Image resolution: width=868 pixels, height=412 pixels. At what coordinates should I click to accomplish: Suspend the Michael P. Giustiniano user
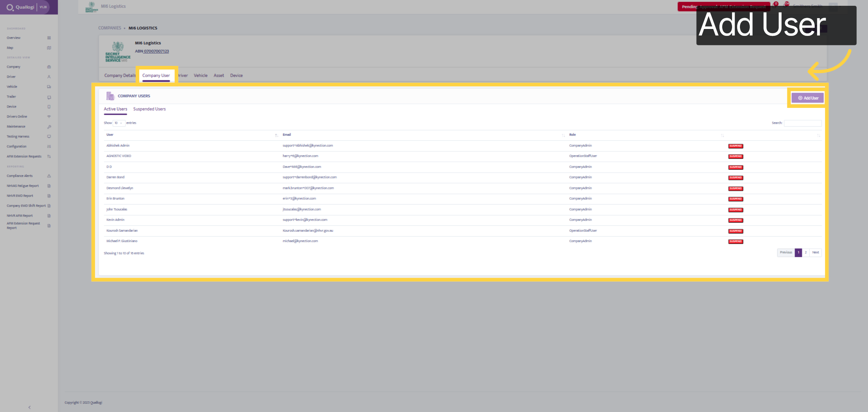[x=736, y=241]
